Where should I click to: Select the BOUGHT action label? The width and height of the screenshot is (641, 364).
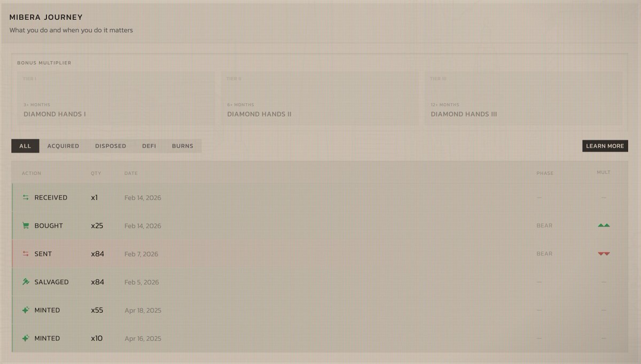point(49,226)
